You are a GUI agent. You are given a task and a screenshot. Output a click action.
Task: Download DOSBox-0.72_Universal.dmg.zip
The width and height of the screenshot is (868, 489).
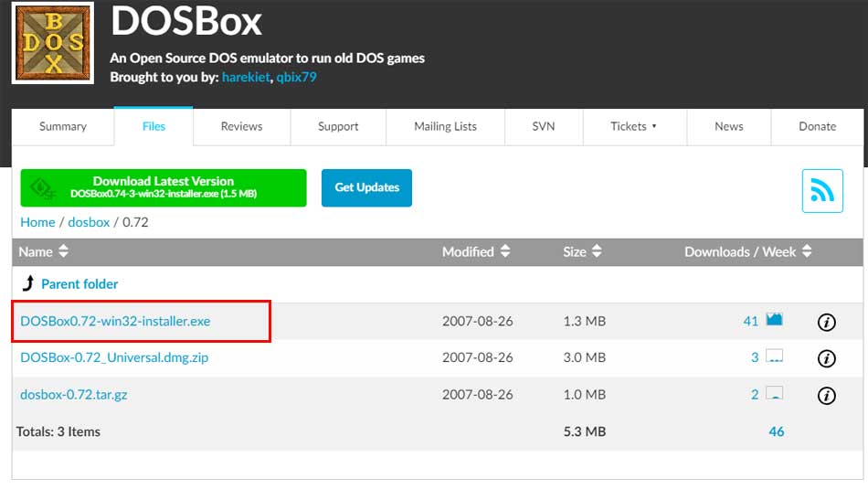point(114,357)
